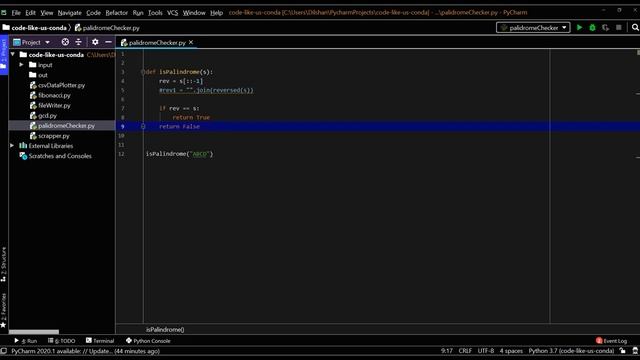The width and height of the screenshot is (640, 360).
Task: Run with coverage icon in toolbar
Action: pyautogui.click(x=605, y=28)
